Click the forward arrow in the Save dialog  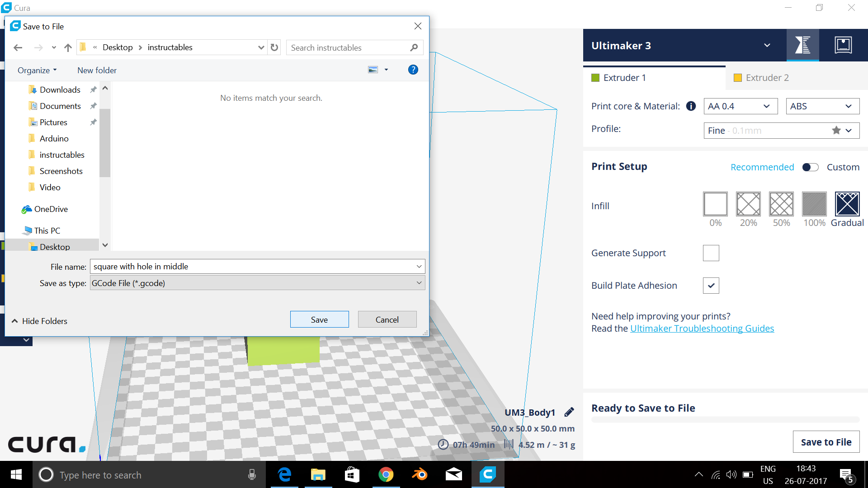pos(38,47)
